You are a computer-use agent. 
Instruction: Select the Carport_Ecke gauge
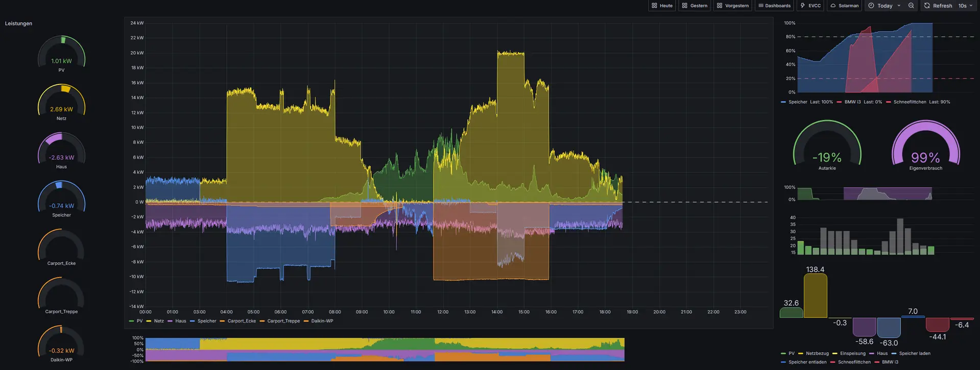point(61,247)
